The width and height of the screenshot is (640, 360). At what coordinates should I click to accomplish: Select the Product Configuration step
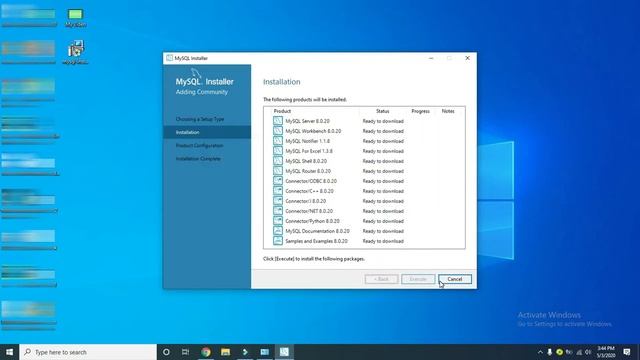tap(199, 145)
